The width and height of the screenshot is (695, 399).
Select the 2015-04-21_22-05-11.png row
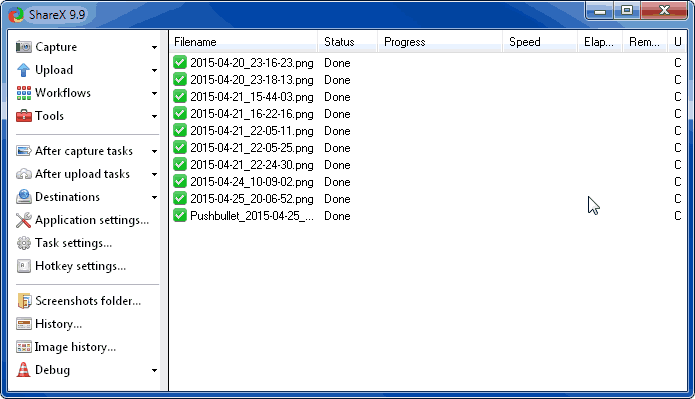pyautogui.click(x=428, y=131)
